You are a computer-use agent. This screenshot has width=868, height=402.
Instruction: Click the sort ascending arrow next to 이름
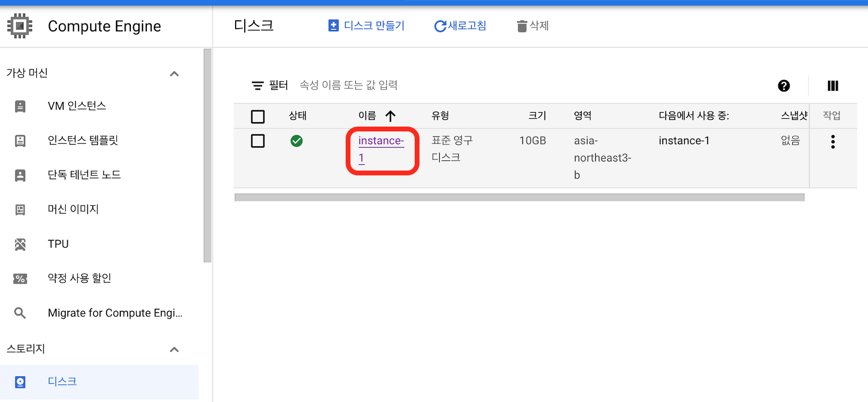(391, 116)
